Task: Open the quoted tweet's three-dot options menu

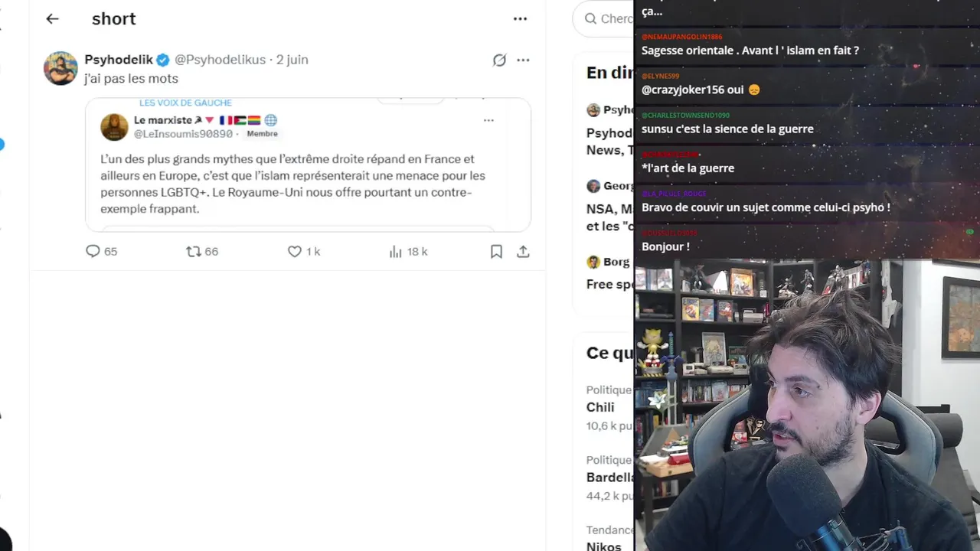Action: [x=488, y=120]
